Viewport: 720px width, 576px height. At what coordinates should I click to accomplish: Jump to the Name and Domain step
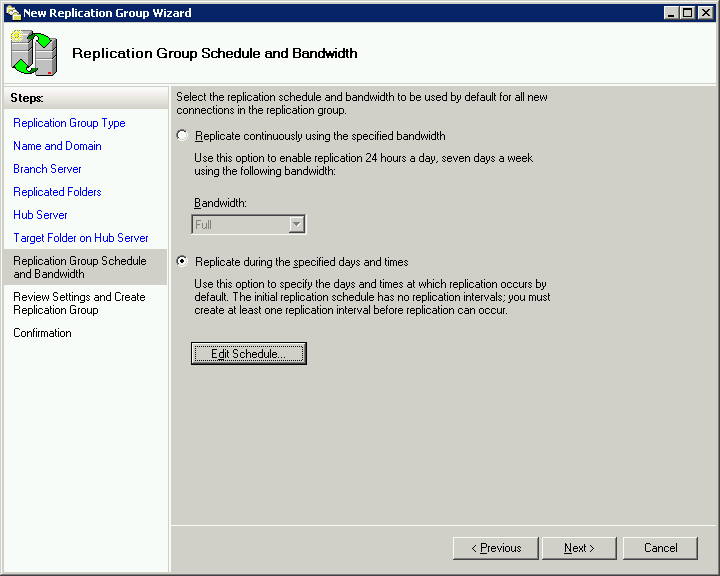click(x=57, y=146)
